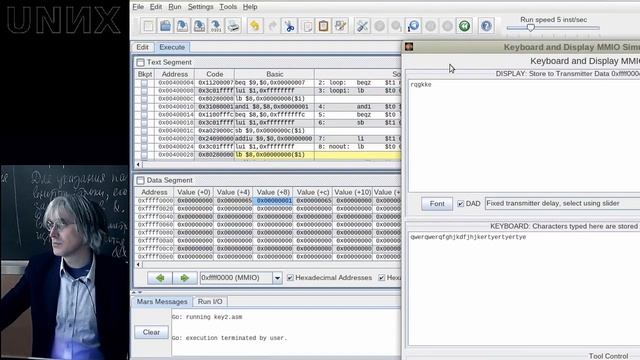Select the data row 0xffff0020
The width and height of the screenshot is (640, 360).
tap(267, 209)
